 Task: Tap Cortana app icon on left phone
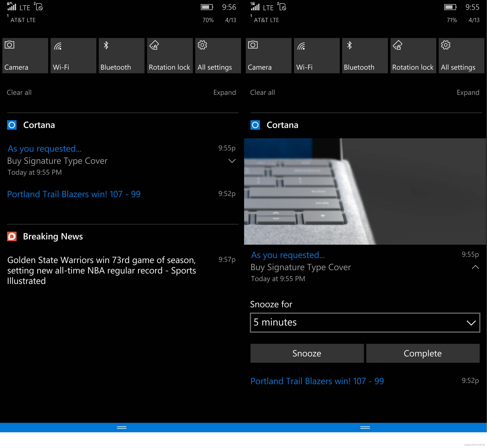(x=12, y=125)
